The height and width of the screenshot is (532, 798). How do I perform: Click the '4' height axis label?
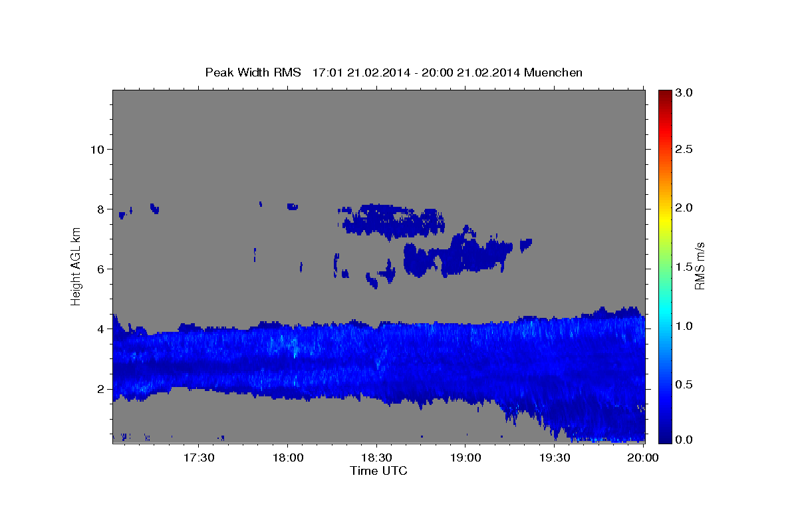click(101, 329)
